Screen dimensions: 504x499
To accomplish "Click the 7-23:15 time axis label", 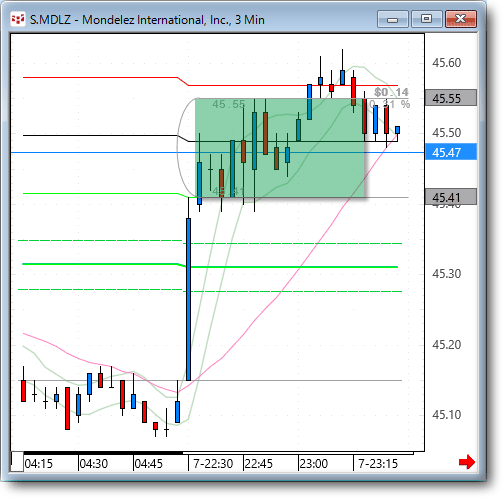I will (378, 464).
